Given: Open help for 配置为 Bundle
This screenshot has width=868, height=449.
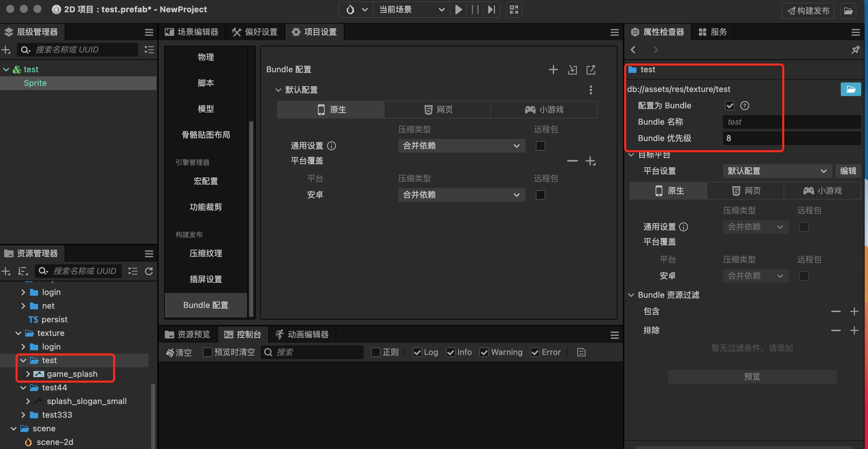Looking at the screenshot, I should tap(745, 106).
